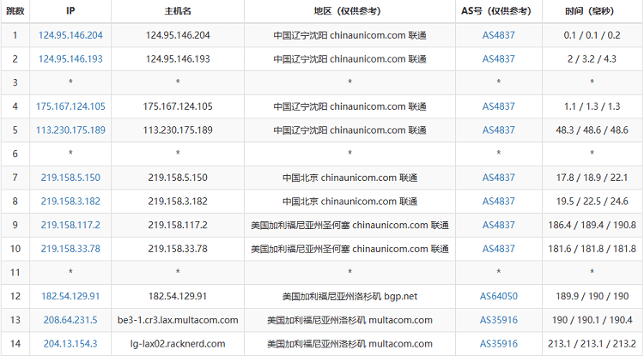This screenshot has height=356, width=644.
Task: Click time cell 2 / 3.2 / 4.3
Action: coord(592,59)
